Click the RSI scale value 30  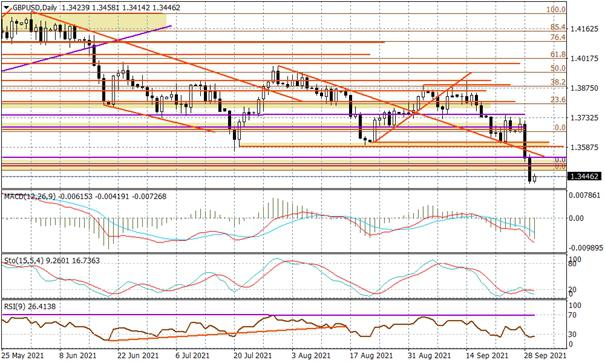click(x=572, y=334)
